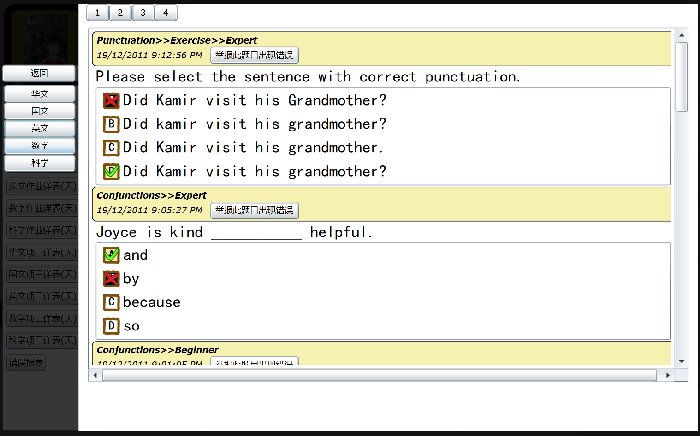Click the red X icon on option A of the punctuation question
Viewport: 700px width, 436px height.
111,100
